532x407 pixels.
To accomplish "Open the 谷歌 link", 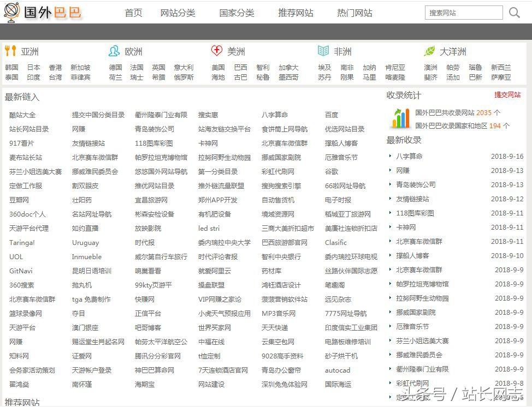I will 332,171.
